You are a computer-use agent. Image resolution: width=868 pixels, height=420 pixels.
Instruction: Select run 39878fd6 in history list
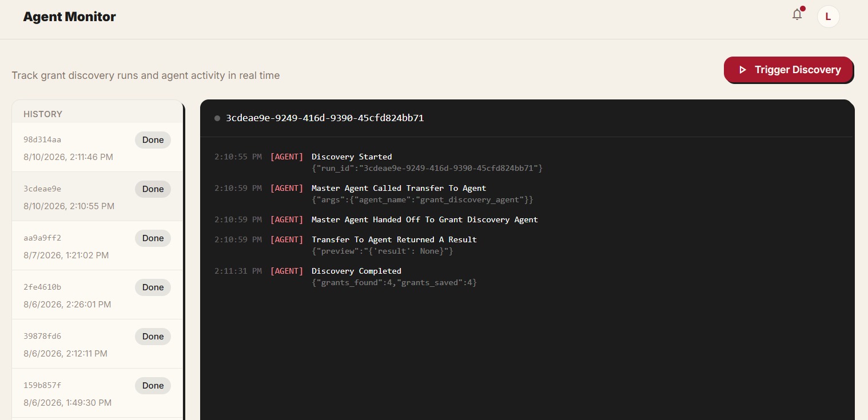coord(97,344)
